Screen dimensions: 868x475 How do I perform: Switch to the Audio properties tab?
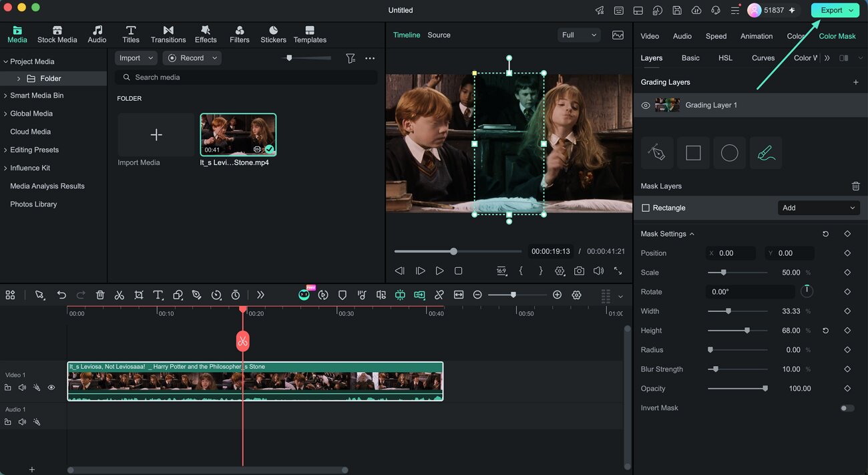682,36
